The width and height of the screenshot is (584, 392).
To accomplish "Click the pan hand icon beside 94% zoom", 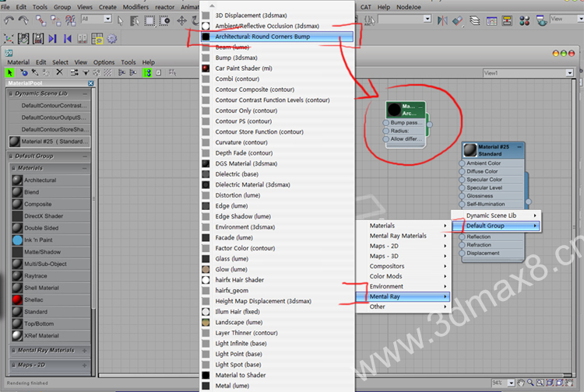I will tap(521, 383).
